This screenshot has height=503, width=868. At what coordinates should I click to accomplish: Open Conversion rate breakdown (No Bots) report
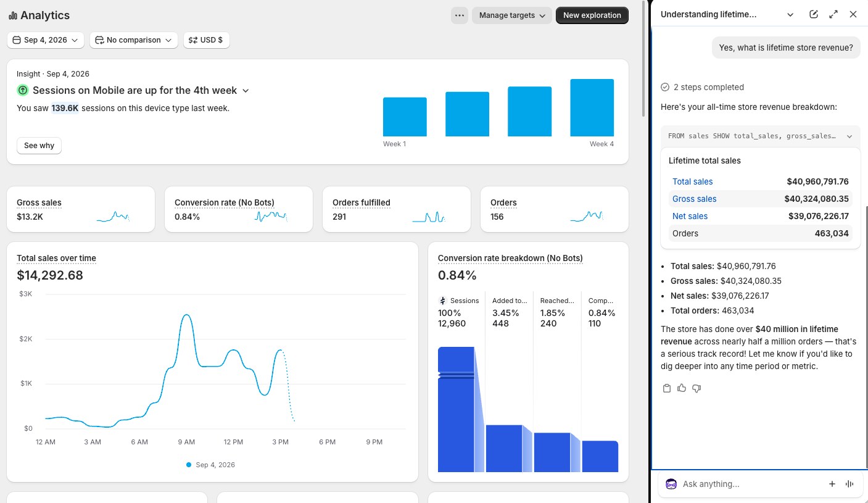(x=510, y=258)
